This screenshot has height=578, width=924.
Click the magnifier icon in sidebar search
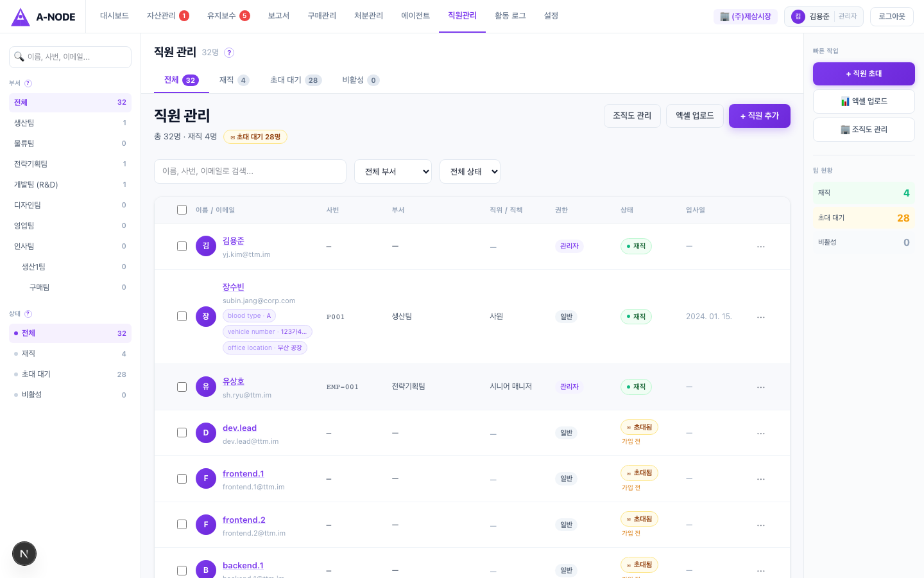(20, 57)
